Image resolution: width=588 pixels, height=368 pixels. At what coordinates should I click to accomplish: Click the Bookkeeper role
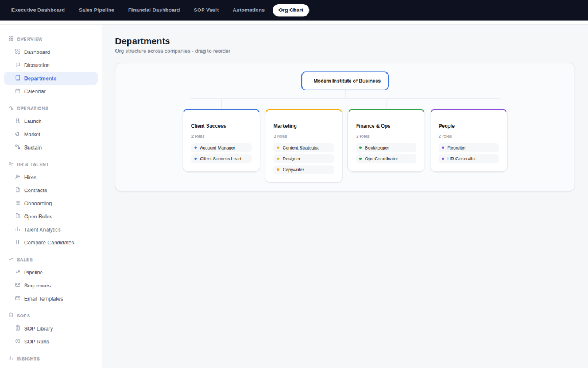[386, 148]
